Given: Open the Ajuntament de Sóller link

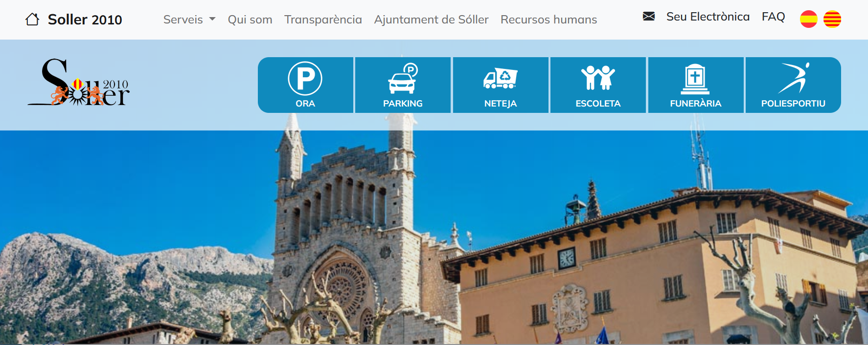Looking at the screenshot, I should (432, 20).
